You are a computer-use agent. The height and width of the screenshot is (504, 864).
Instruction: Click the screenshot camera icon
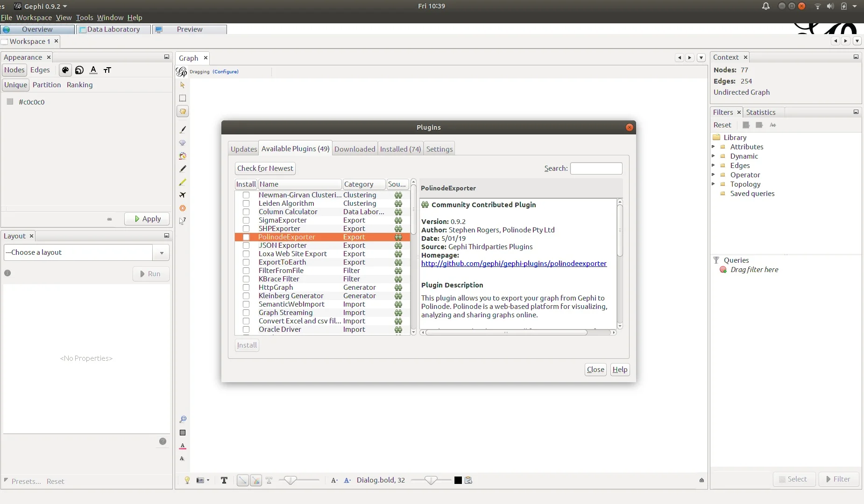pyautogui.click(x=200, y=480)
